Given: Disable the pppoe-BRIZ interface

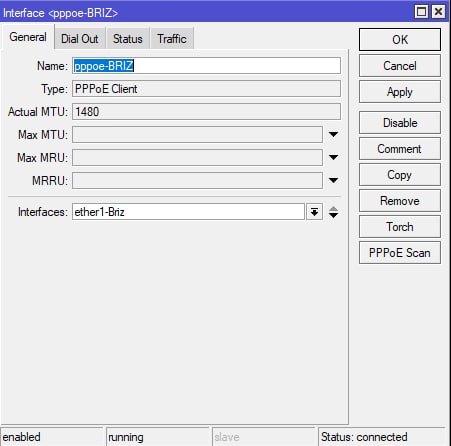Looking at the screenshot, I should click(400, 123).
